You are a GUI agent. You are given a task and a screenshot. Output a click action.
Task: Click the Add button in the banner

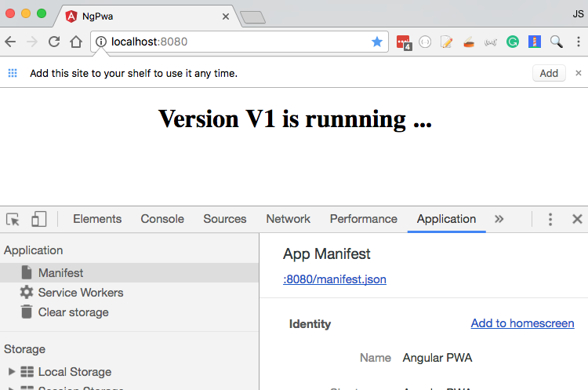coord(549,73)
